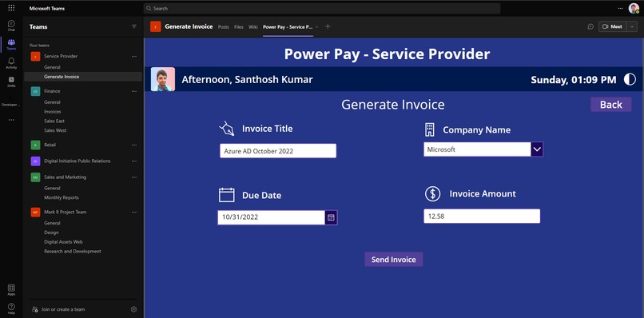
Task: Open Mark 8 Project Team more options
Action: [134, 213]
